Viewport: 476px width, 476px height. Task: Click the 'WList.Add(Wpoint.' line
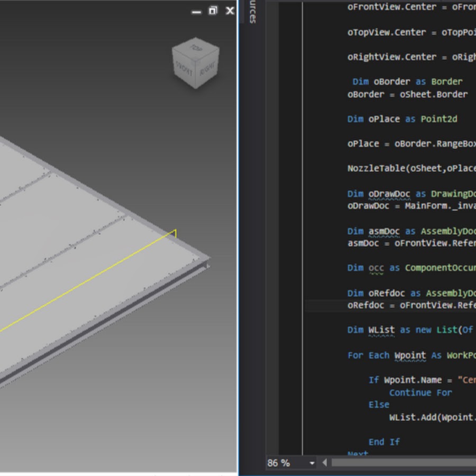(x=433, y=417)
